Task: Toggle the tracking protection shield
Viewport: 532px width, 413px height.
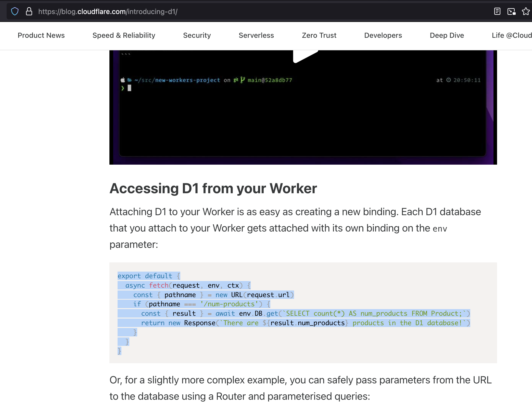Action: pyautogui.click(x=15, y=11)
